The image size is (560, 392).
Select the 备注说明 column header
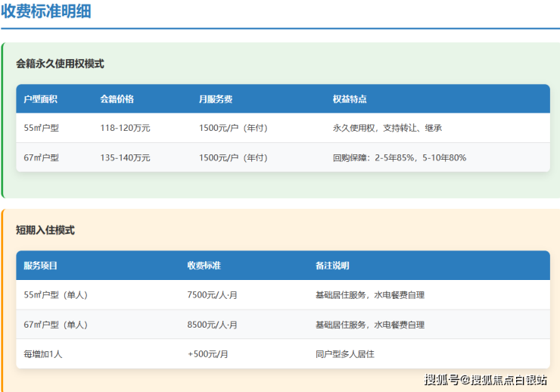click(x=332, y=266)
